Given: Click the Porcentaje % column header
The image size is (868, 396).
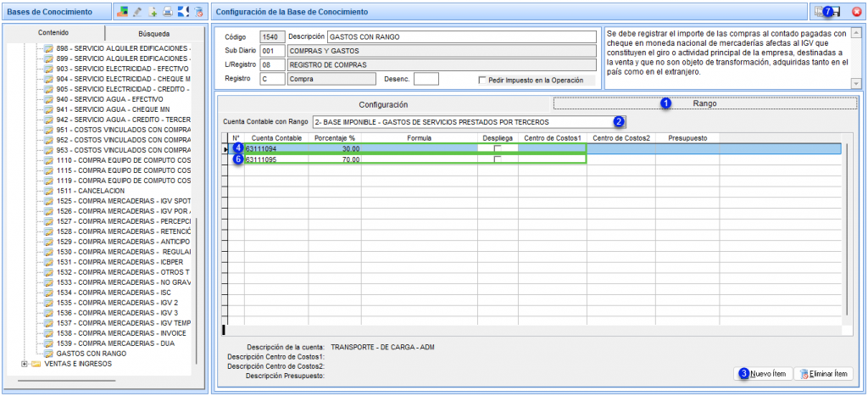Looking at the screenshot, I should [x=334, y=137].
